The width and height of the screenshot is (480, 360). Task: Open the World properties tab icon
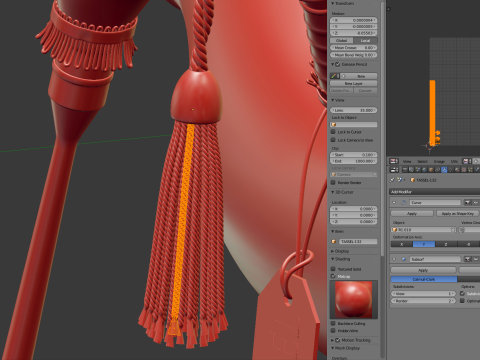[x=424, y=170]
